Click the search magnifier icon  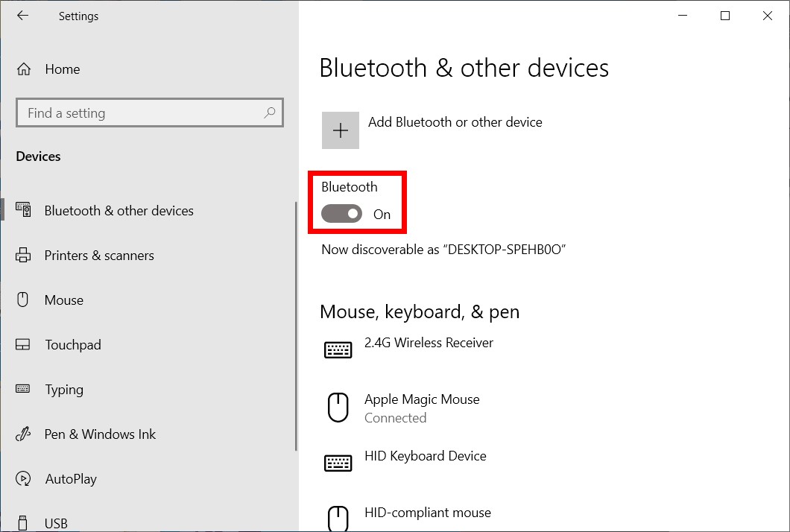[x=269, y=113]
